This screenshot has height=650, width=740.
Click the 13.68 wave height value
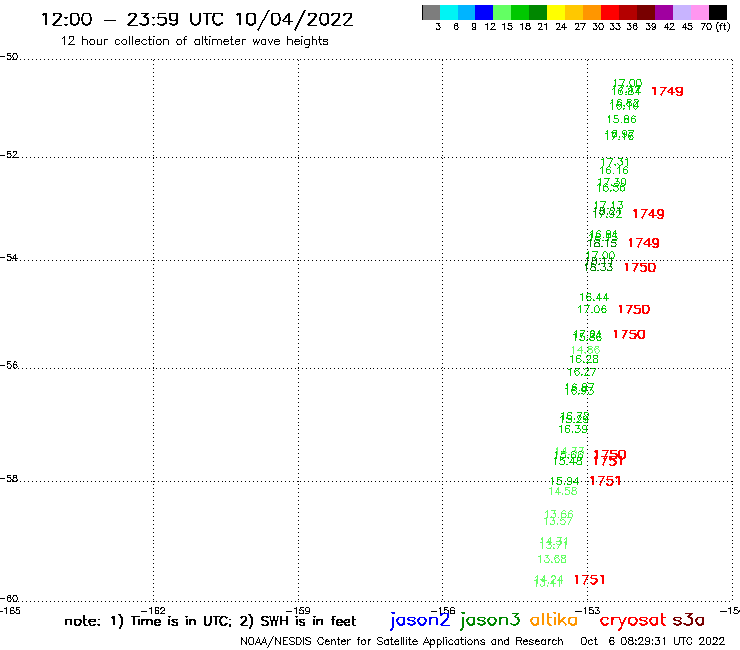[x=552, y=559]
